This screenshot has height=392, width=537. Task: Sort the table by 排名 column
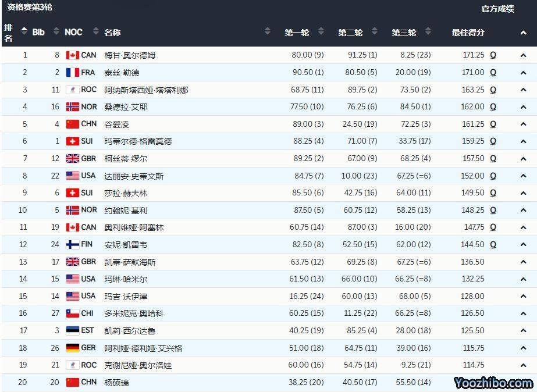(x=24, y=32)
